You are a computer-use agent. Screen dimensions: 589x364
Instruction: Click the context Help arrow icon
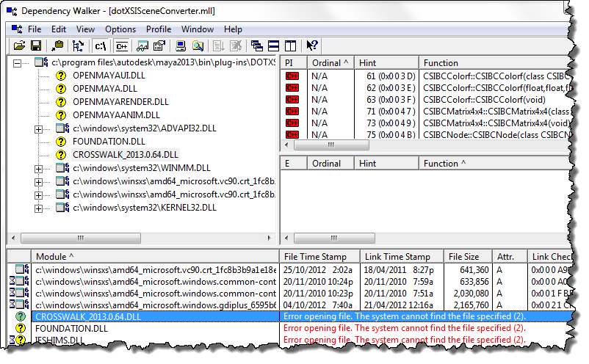click(312, 45)
